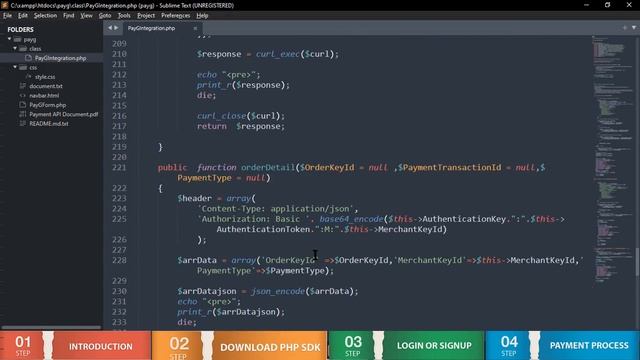Open the View menu
The width and height of the screenshot is (640, 360).
click(x=86, y=16)
